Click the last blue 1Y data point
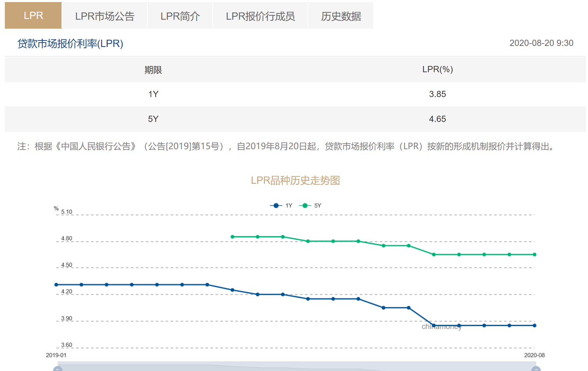Image resolution: width=588 pixels, height=371 pixels. coord(534,325)
